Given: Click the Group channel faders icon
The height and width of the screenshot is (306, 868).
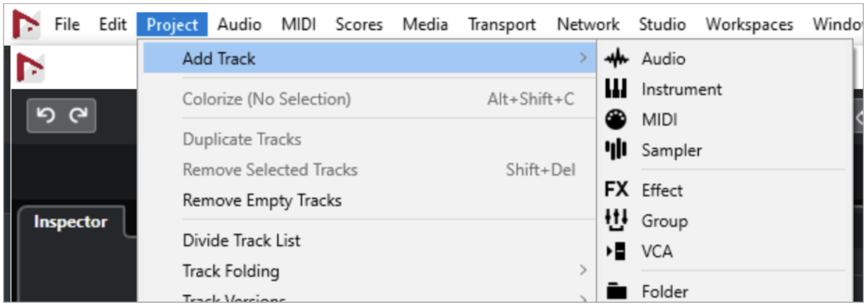Looking at the screenshot, I should pyautogui.click(x=616, y=220).
